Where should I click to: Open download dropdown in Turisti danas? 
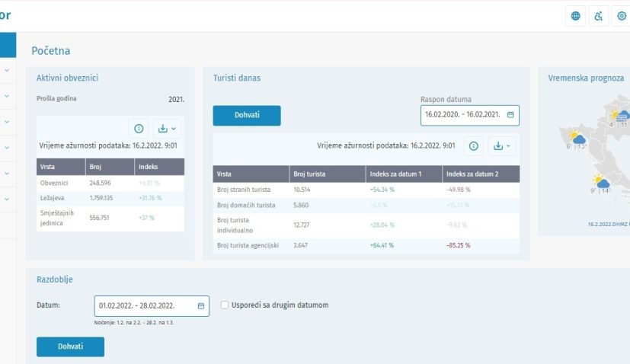tap(501, 146)
